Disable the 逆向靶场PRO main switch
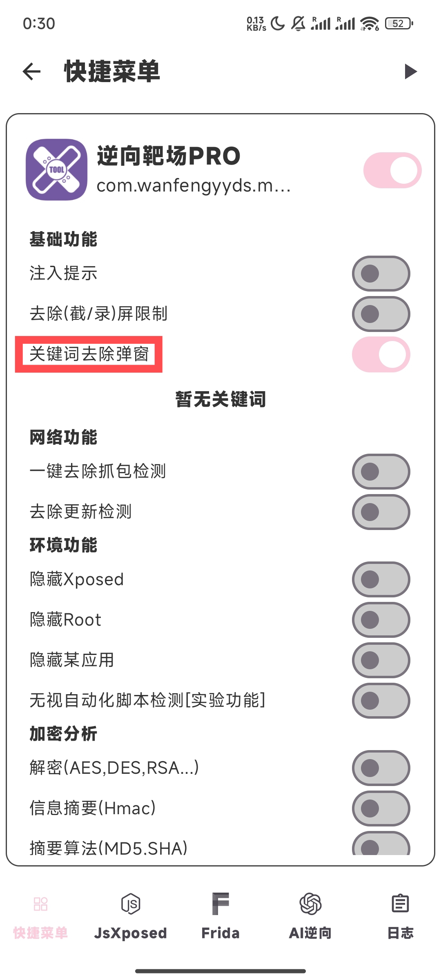 point(392,170)
